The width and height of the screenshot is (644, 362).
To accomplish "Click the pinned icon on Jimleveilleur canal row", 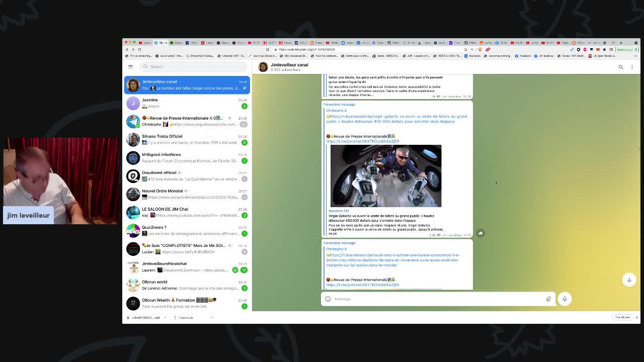I will coord(245,88).
